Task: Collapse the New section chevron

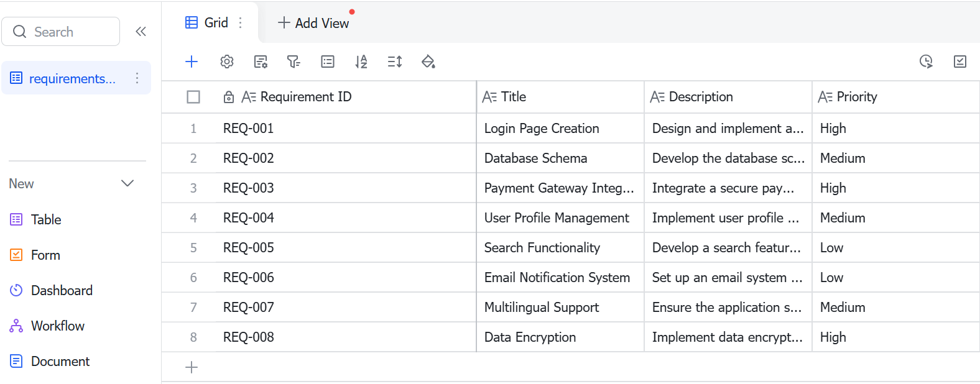Action: coord(127,183)
